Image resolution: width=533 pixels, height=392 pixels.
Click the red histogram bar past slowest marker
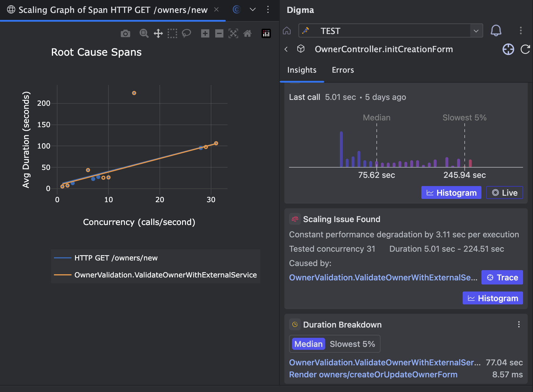coord(470,163)
